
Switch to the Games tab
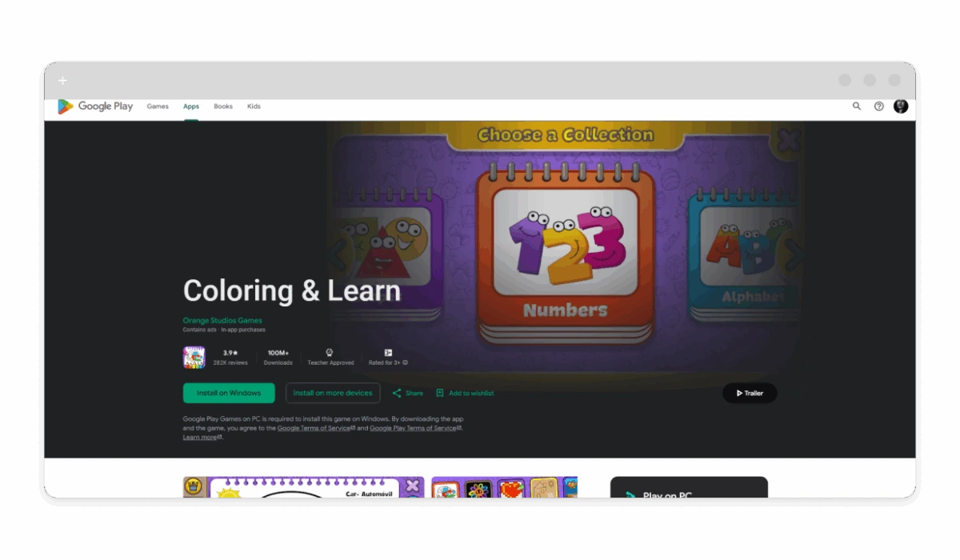click(158, 106)
